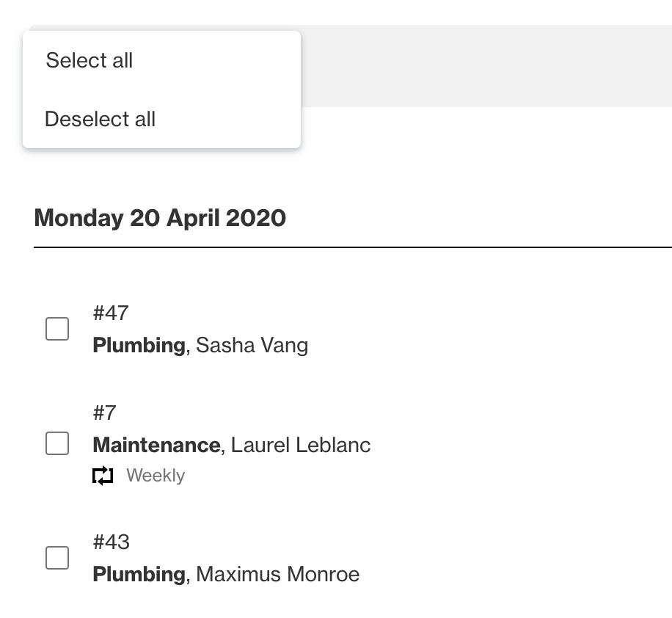672x618 pixels.
Task: Choose Select all from the menu
Action: pyautogui.click(x=90, y=60)
